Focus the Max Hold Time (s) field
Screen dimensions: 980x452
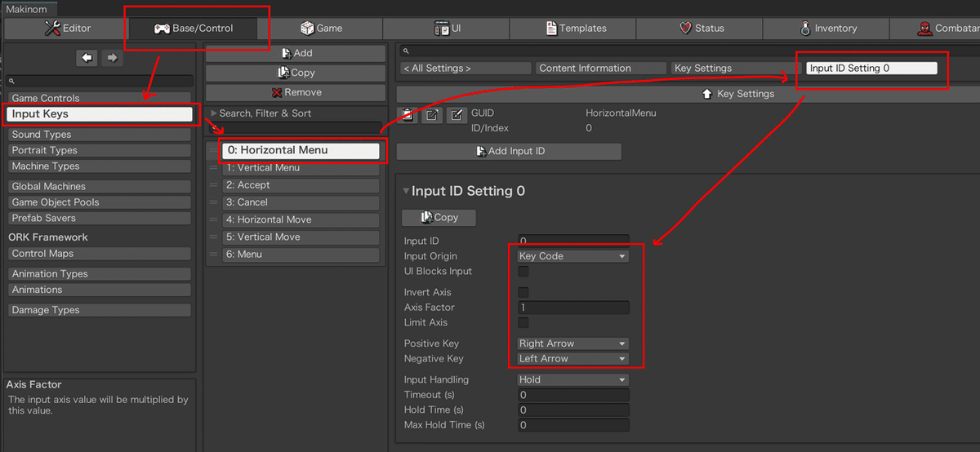573,425
